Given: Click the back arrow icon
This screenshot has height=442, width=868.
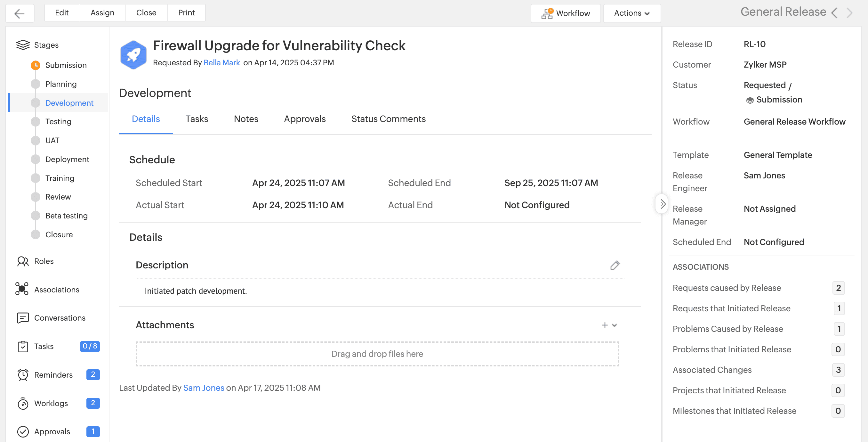Looking at the screenshot, I should click(x=20, y=13).
